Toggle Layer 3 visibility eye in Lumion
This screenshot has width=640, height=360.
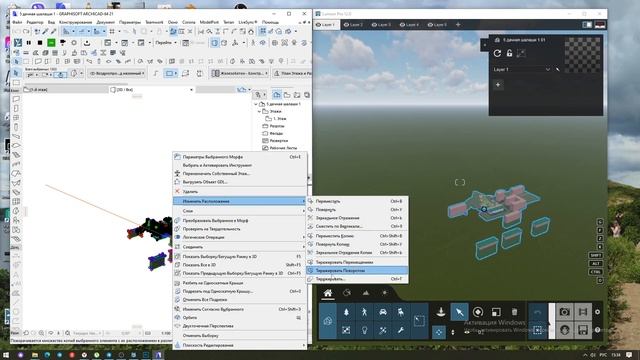coord(374,25)
